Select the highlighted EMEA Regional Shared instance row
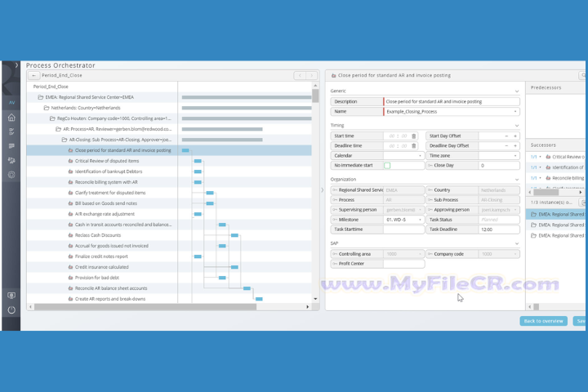 coord(556,215)
